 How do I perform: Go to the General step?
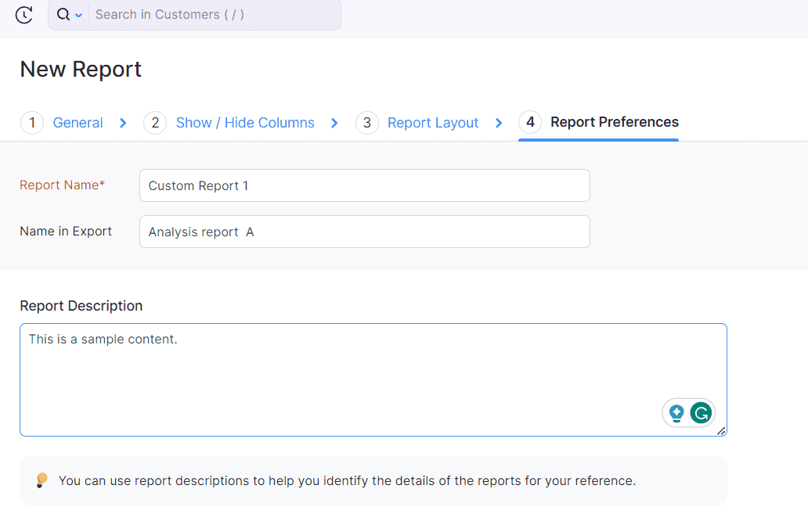pos(78,123)
